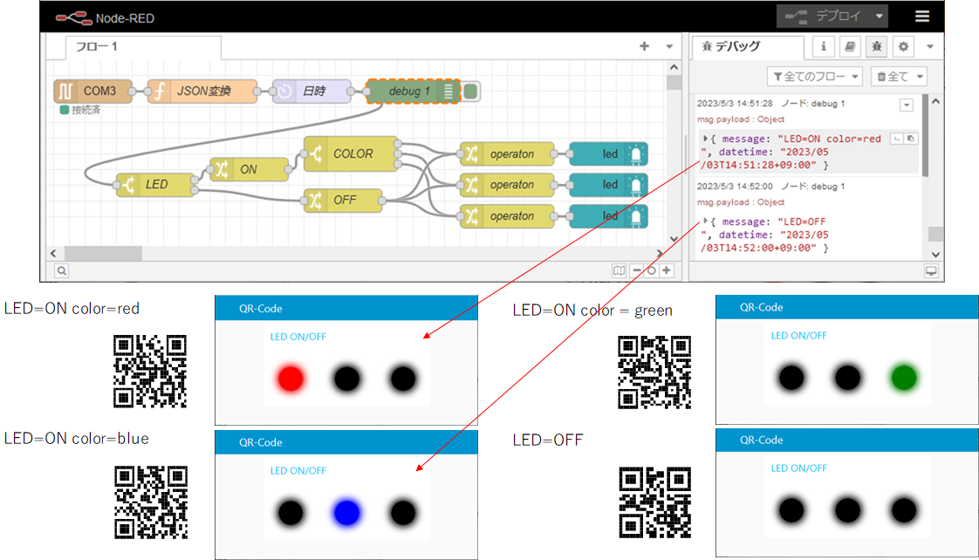
Task: Open the all-flows filter dropdown
Action: pos(815,77)
